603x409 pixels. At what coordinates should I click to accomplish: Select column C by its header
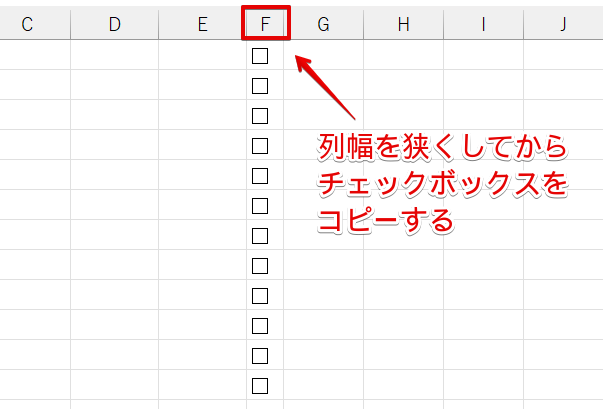point(27,25)
